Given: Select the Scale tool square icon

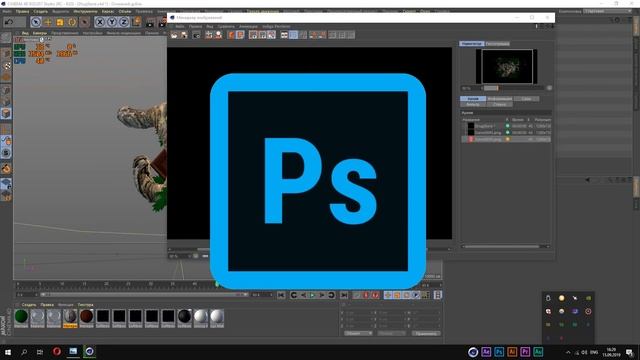Looking at the screenshot, I should click(x=60, y=22).
